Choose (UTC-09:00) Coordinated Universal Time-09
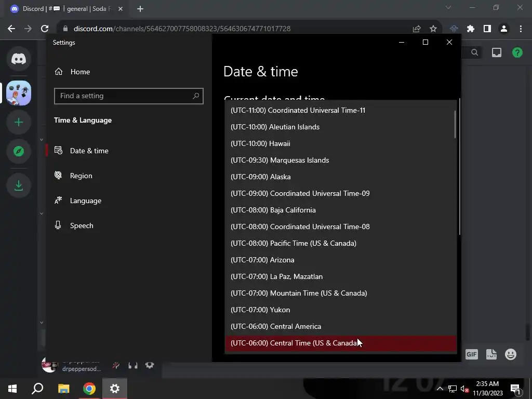 point(341,193)
